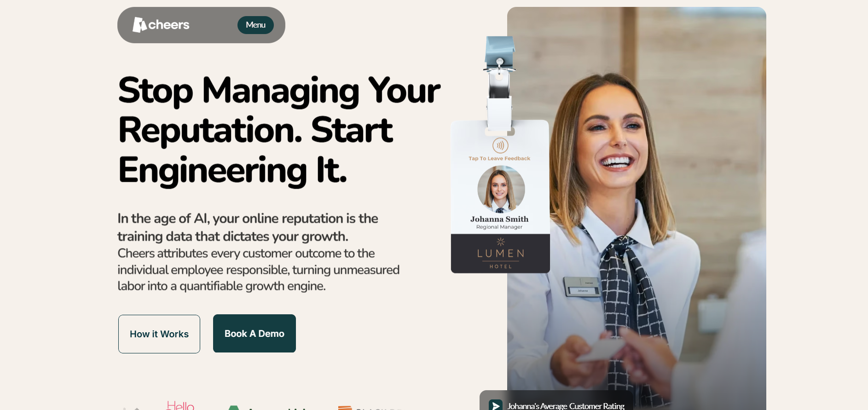Open the Menu button in header
This screenshot has height=410, width=868.
pyautogui.click(x=255, y=25)
